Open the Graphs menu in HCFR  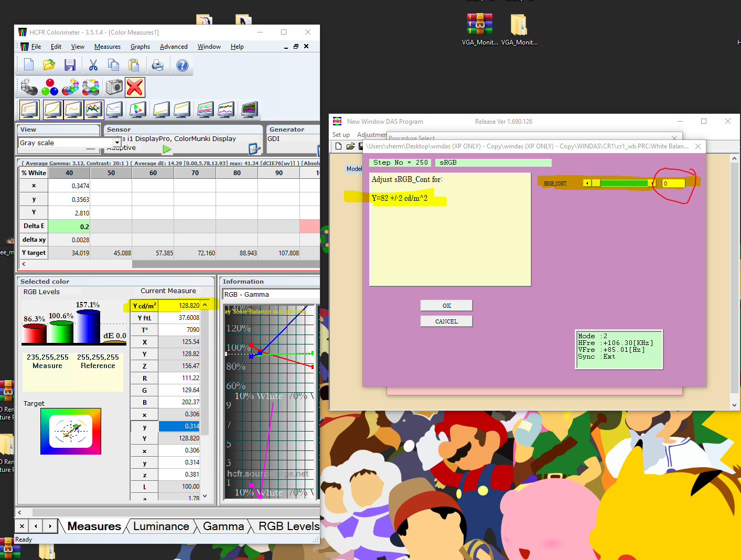[140, 47]
